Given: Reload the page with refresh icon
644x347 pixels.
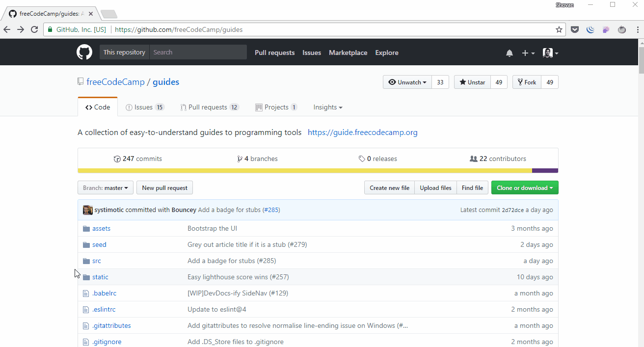Looking at the screenshot, I should [x=34, y=29].
